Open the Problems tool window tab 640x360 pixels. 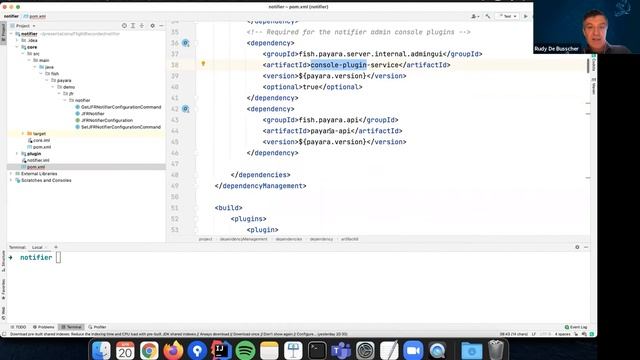44,327
